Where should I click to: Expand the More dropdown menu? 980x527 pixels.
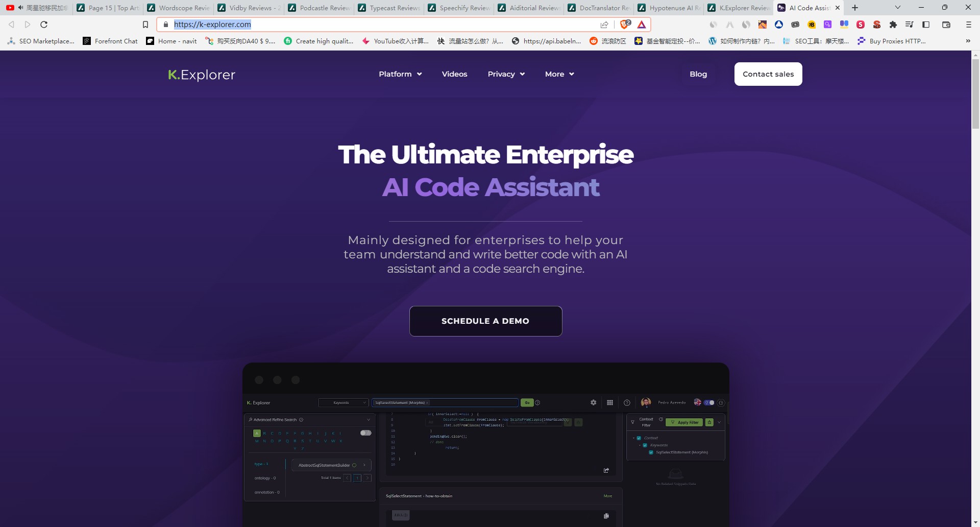[x=559, y=74]
